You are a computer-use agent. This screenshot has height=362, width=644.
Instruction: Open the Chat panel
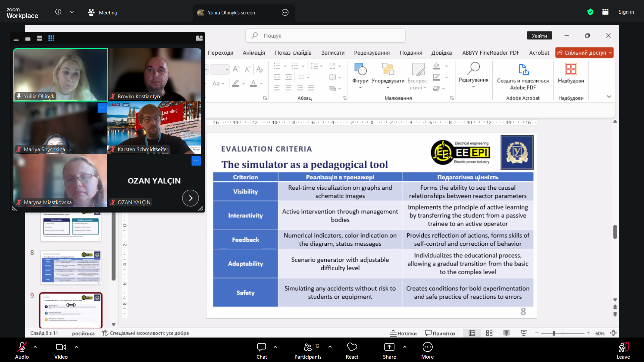pos(262,351)
